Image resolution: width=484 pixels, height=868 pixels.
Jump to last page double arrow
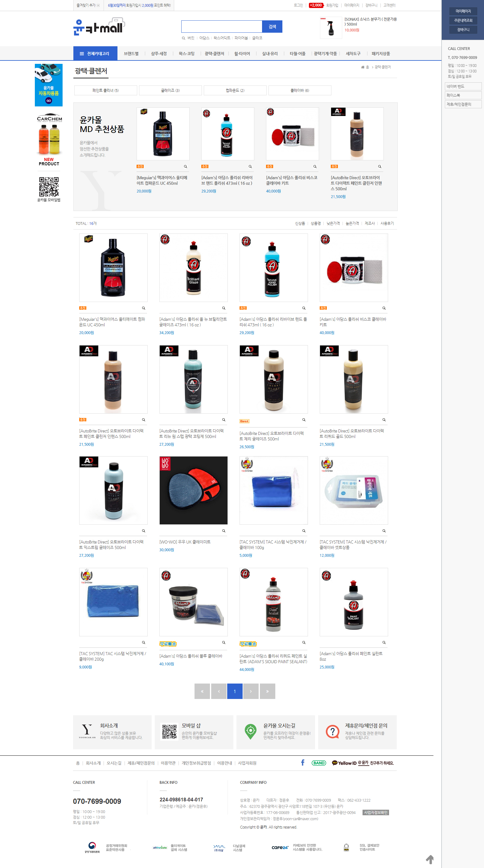[x=267, y=691]
